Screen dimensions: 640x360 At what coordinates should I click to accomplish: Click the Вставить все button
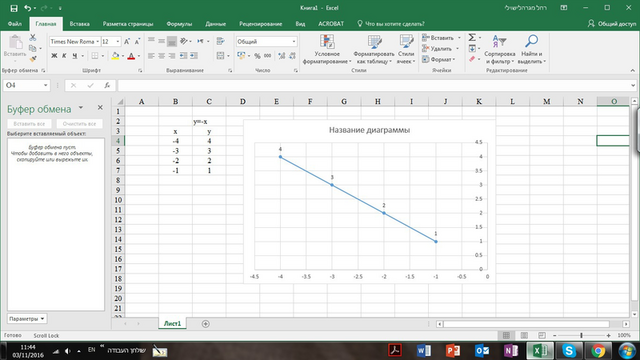pyautogui.click(x=29, y=124)
